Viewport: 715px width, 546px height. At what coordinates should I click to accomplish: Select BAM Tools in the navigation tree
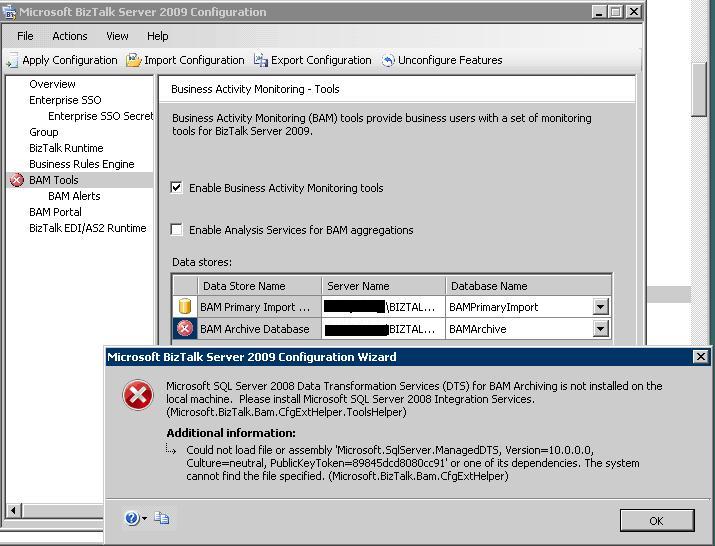click(54, 180)
